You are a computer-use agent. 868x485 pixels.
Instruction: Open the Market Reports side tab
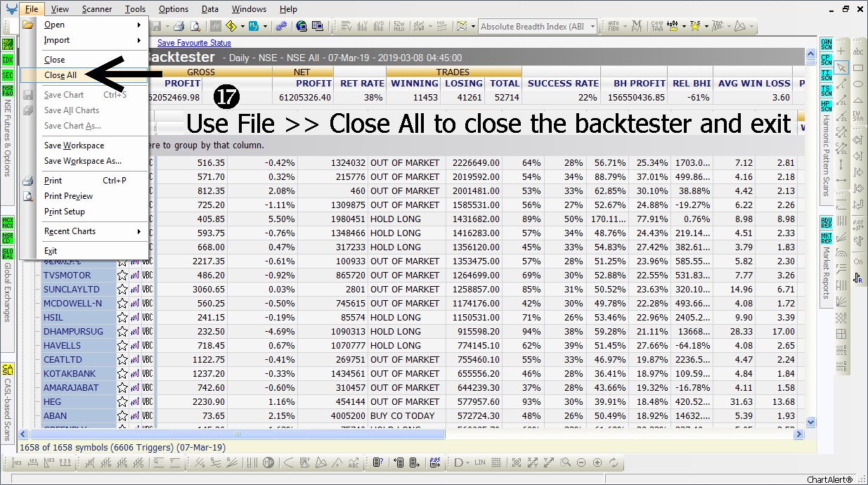coord(826,273)
